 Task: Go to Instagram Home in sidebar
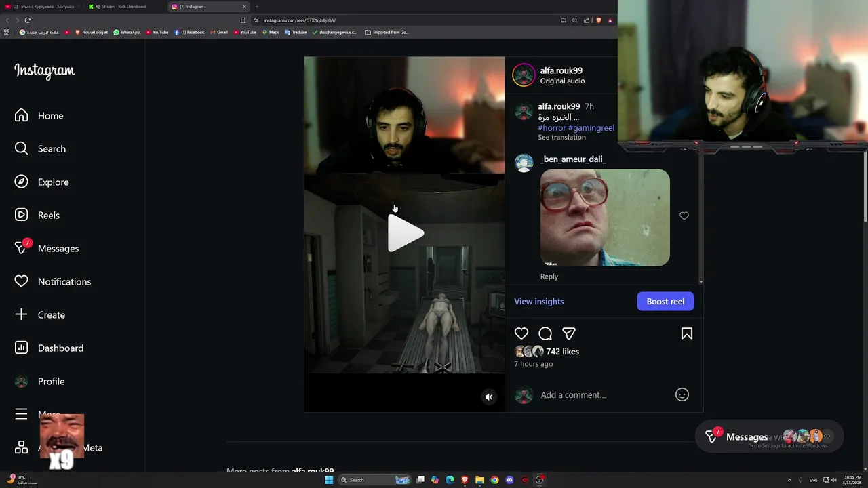point(39,116)
